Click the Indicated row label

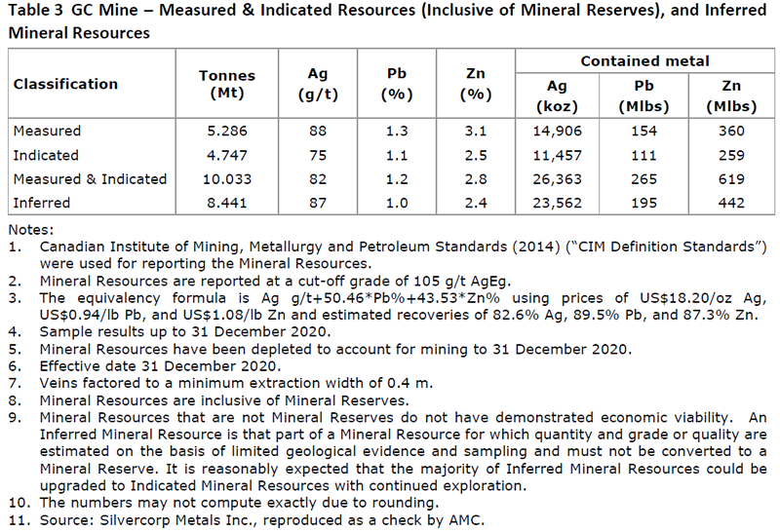46,155
